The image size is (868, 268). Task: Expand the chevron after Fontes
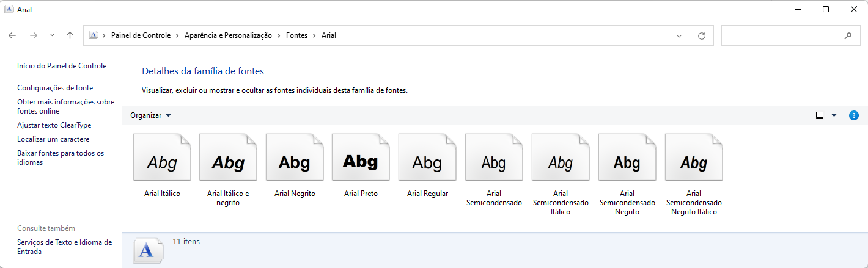pyautogui.click(x=315, y=35)
